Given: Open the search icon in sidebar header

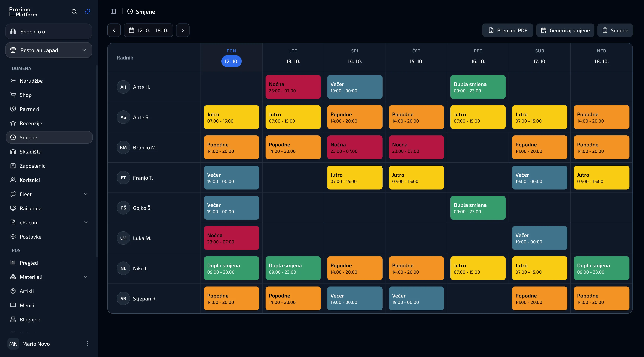Looking at the screenshot, I should [x=74, y=12].
